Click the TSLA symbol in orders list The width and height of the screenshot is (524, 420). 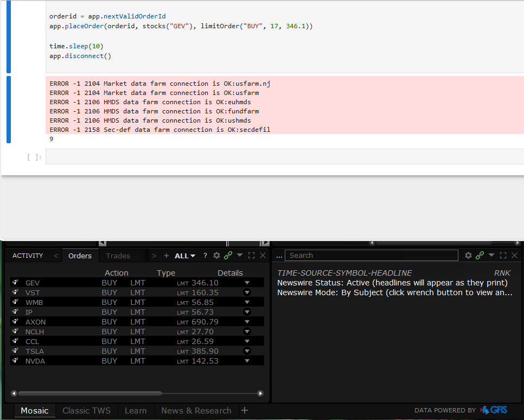coord(34,352)
